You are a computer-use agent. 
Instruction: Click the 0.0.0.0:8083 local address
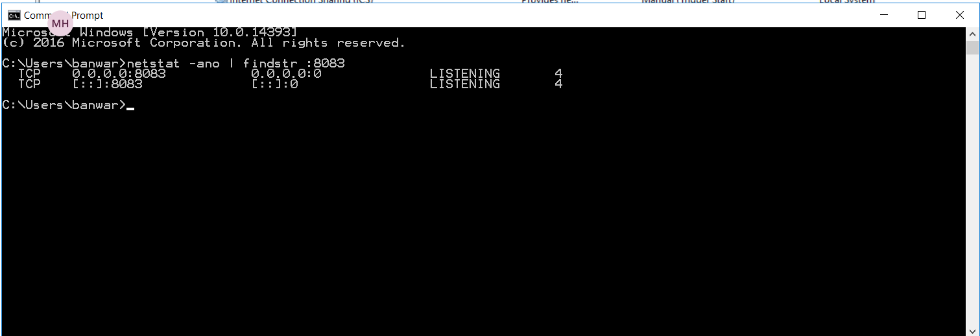119,74
